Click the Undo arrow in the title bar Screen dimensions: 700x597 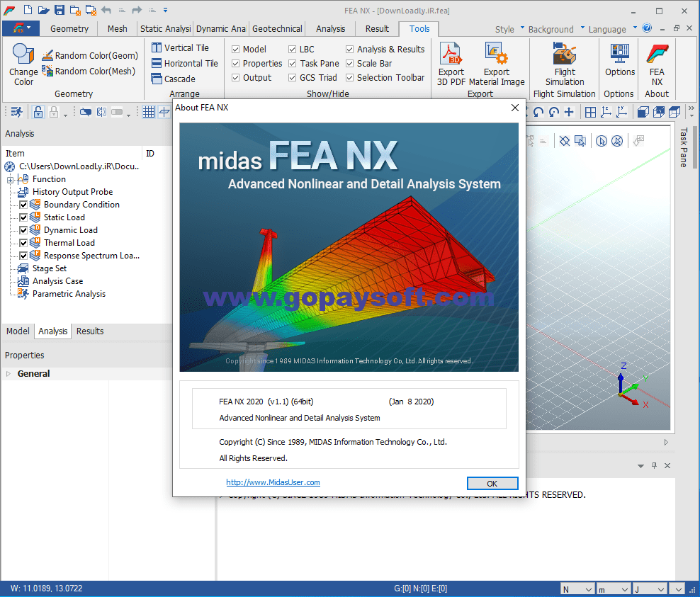click(x=106, y=10)
